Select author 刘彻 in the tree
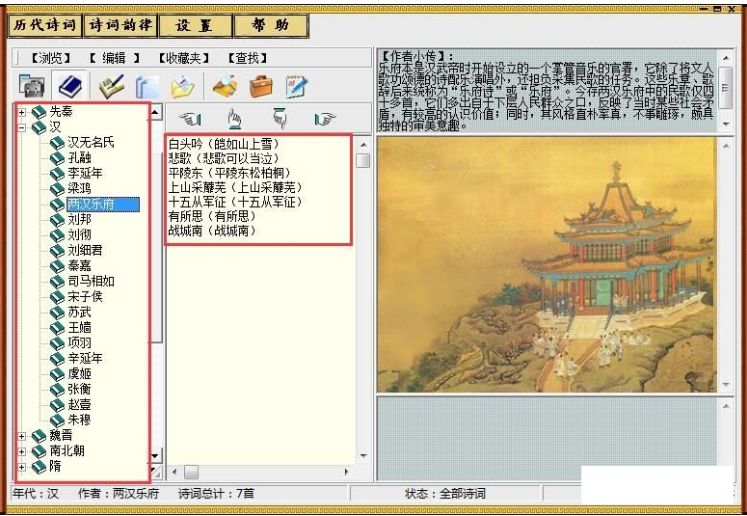Viewport: 747px width, 516px height. (79, 235)
